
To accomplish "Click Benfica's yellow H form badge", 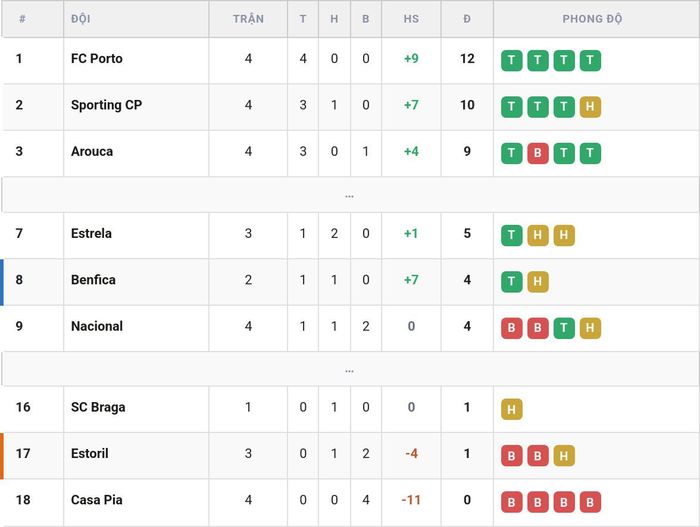I will pyautogui.click(x=538, y=281).
